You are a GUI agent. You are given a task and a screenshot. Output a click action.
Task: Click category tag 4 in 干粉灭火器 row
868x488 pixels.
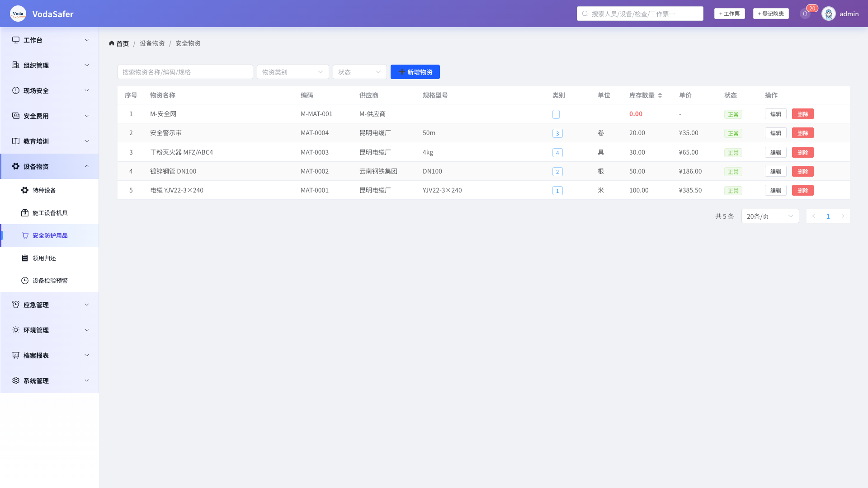coord(557,153)
